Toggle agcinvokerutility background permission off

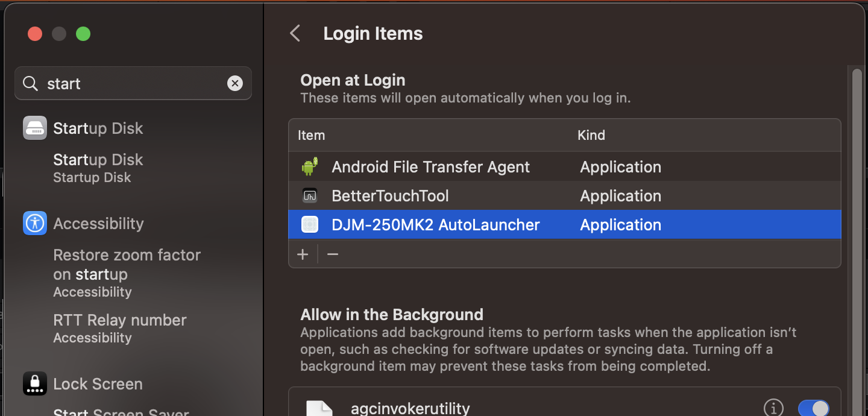pos(814,408)
